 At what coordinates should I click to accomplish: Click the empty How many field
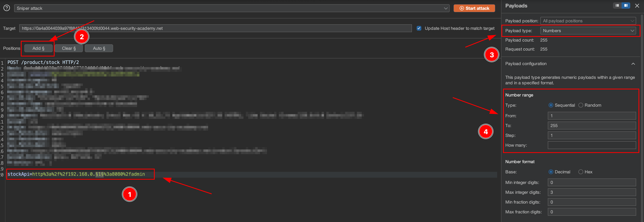[x=592, y=145]
